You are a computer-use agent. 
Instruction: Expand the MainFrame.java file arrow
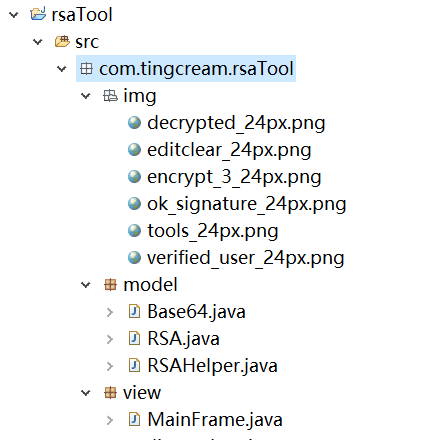coord(110,420)
